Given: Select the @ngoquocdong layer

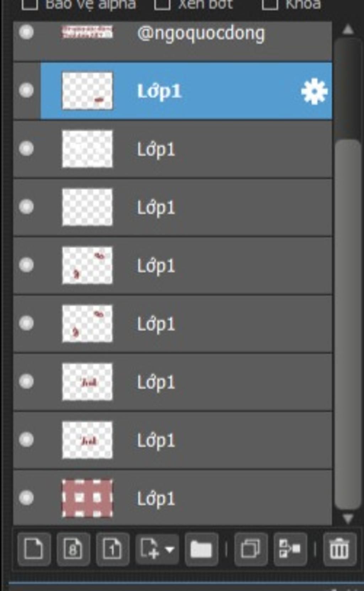Looking at the screenshot, I should (173, 41).
